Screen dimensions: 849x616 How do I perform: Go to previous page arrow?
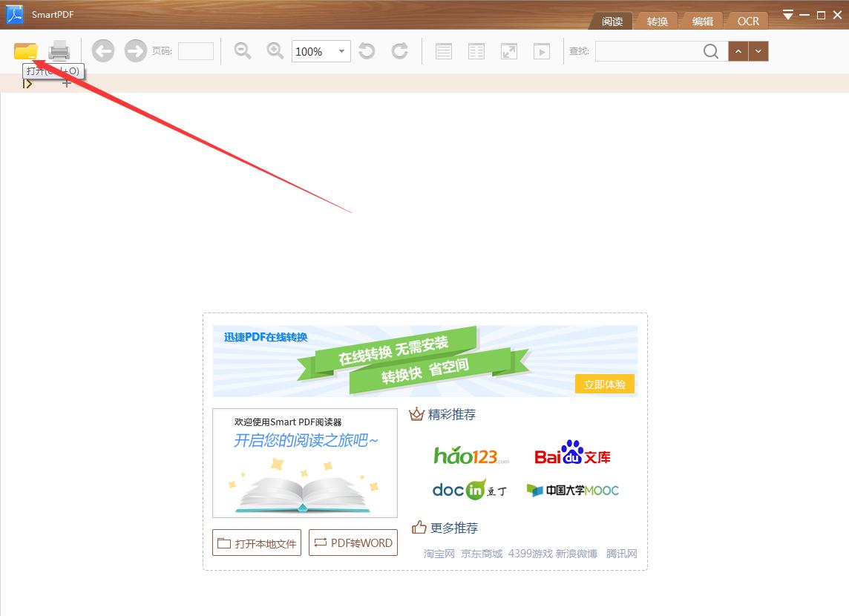102,51
